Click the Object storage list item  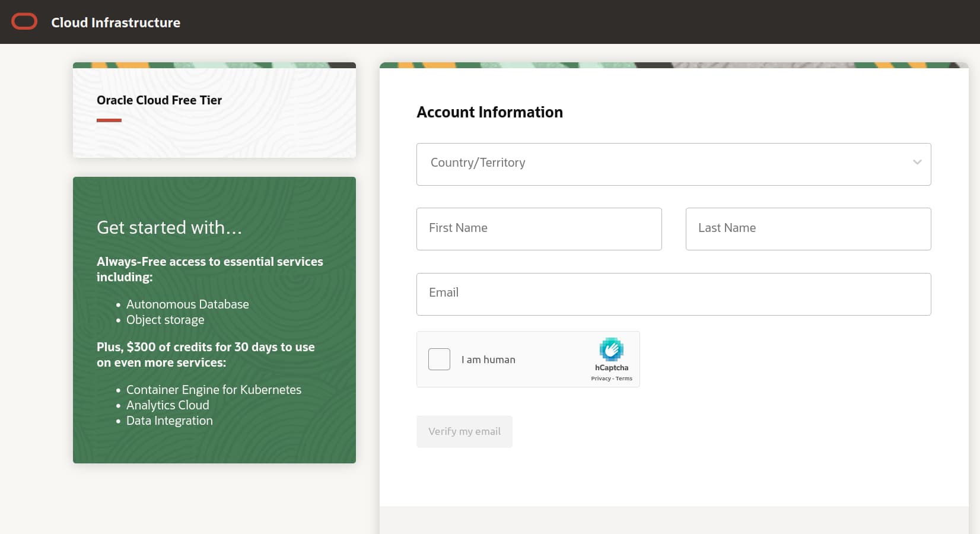pos(165,320)
